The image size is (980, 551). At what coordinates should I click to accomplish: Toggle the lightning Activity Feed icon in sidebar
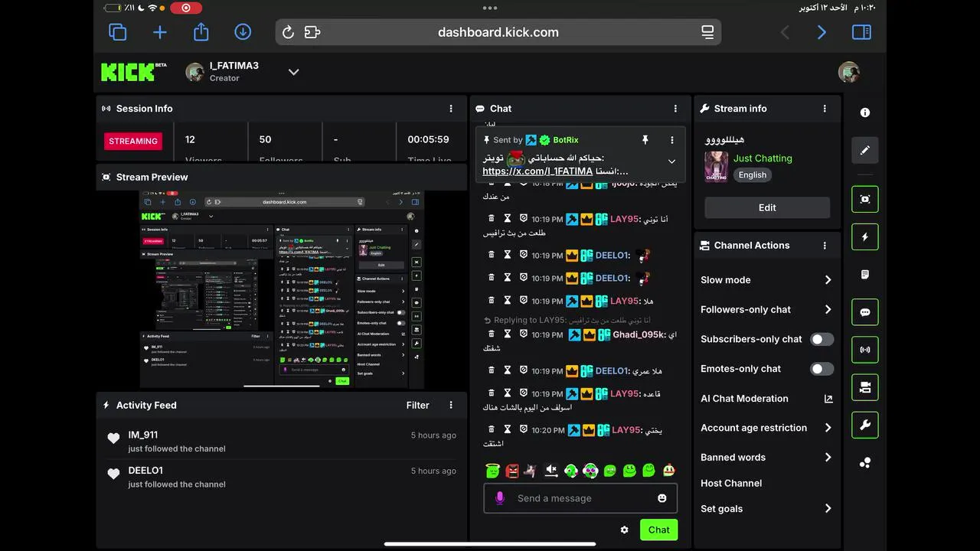[x=864, y=237]
